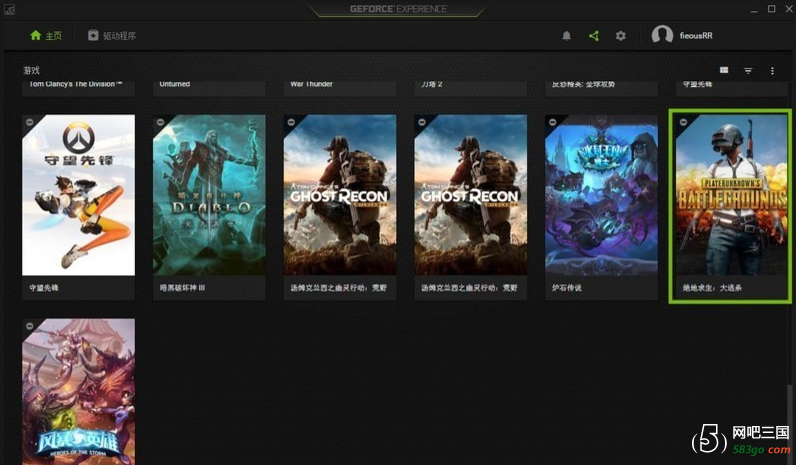Open the games filter icon
The height and width of the screenshot is (465, 796).
[748, 71]
